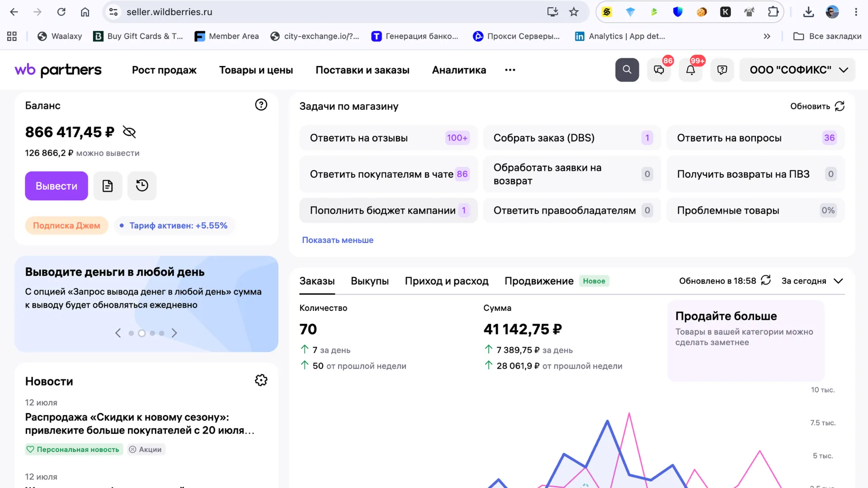
Task: Open the wb partners home logo
Action: coord(58,70)
